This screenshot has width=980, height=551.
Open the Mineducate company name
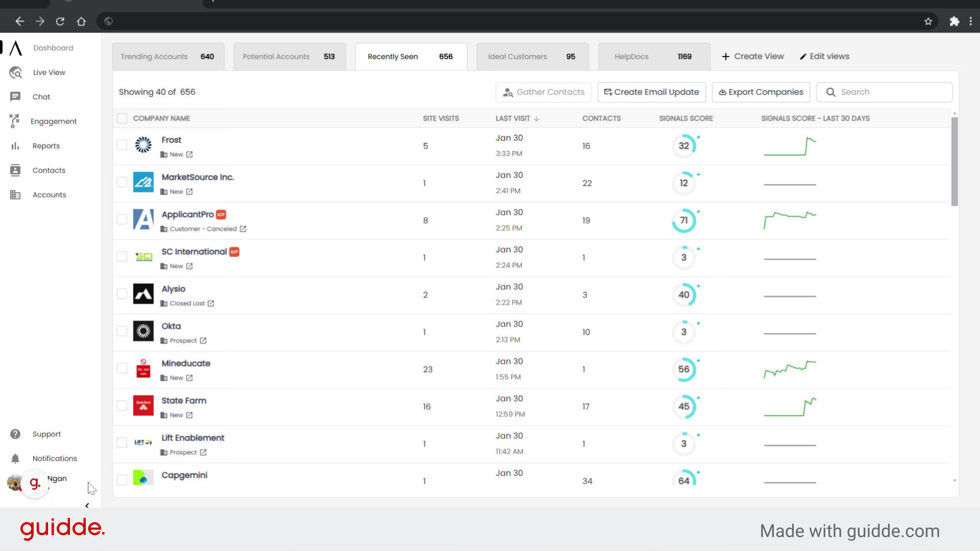click(x=186, y=363)
